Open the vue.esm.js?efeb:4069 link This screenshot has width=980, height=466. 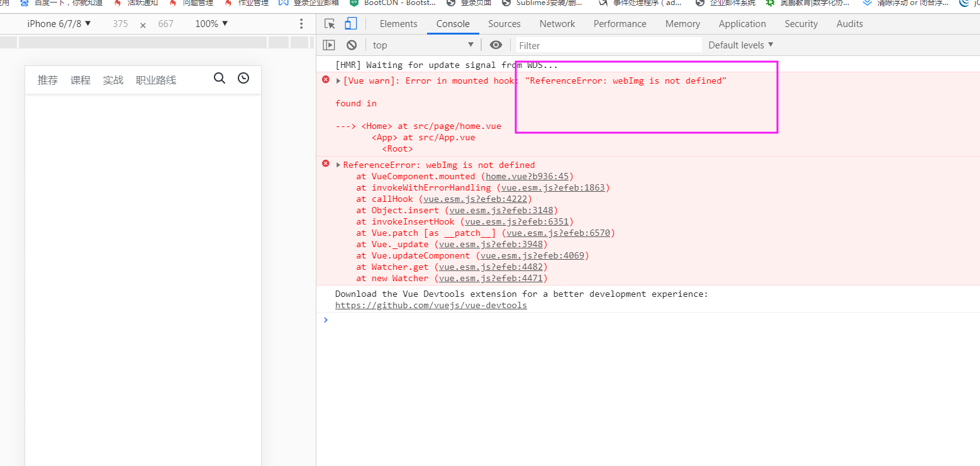(533, 255)
